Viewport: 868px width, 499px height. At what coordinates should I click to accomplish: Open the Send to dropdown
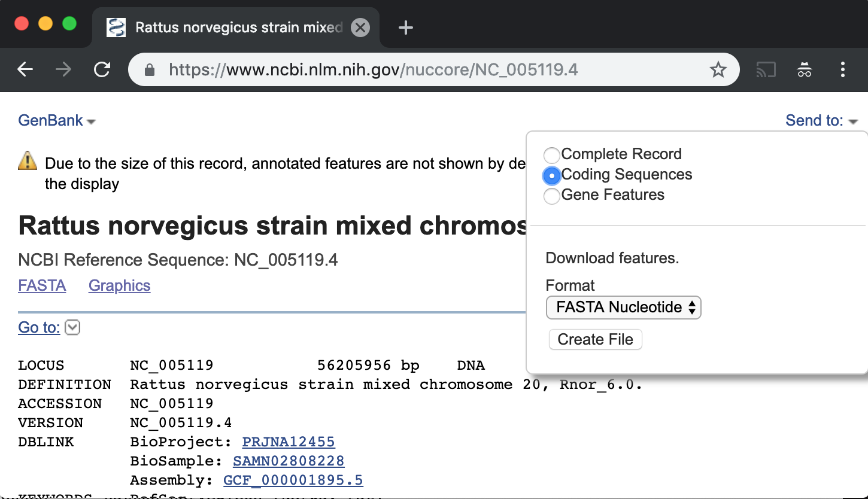click(x=821, y=120)
